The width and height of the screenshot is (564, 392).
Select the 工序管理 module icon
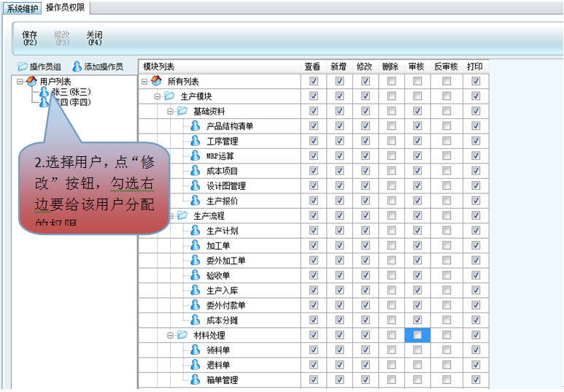tap(195, 141)
